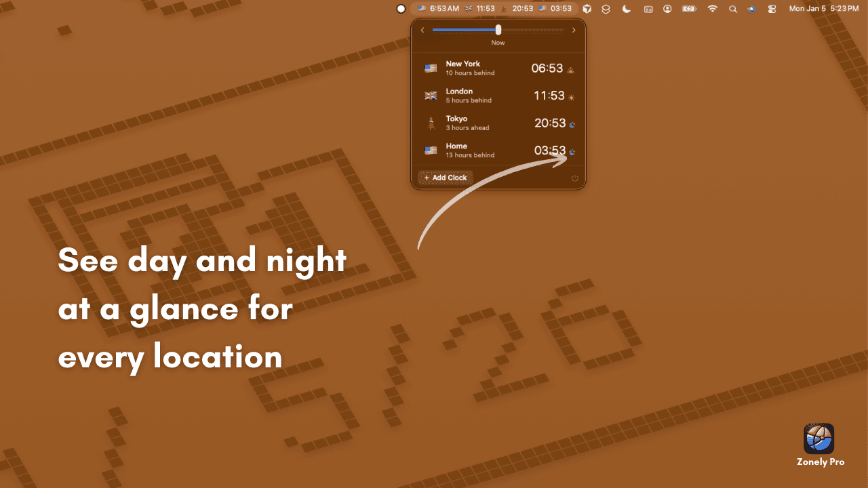The image size is (868, 488).
Task: Click the New York flag icon
Action: click(x=431, y=68)
